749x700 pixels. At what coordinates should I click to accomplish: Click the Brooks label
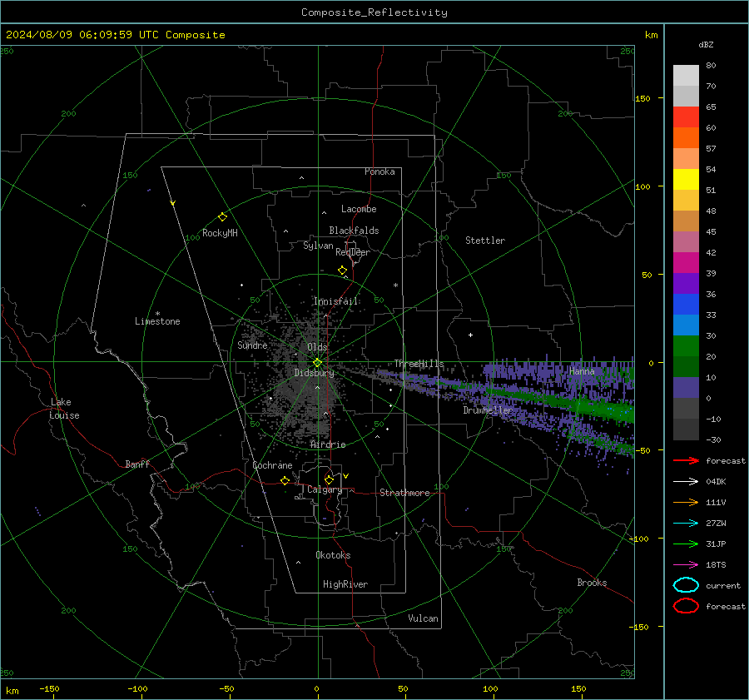(x=592, y=583)
